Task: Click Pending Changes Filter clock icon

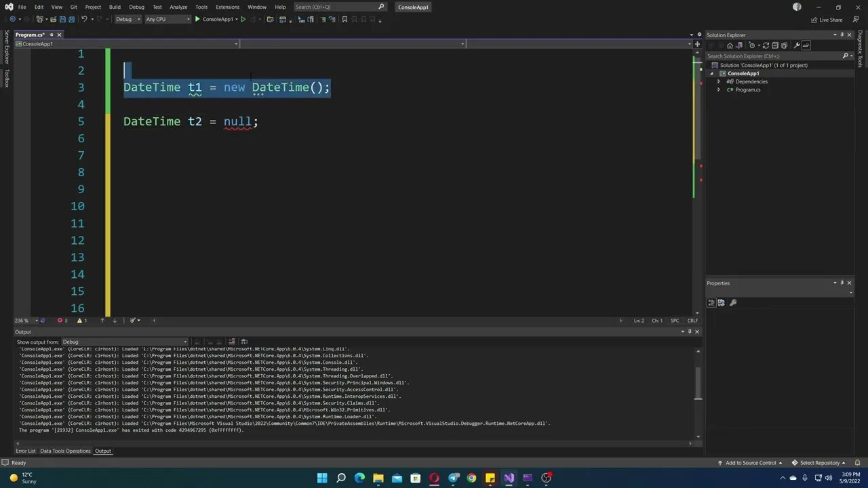Action: (x=752, y=45)
